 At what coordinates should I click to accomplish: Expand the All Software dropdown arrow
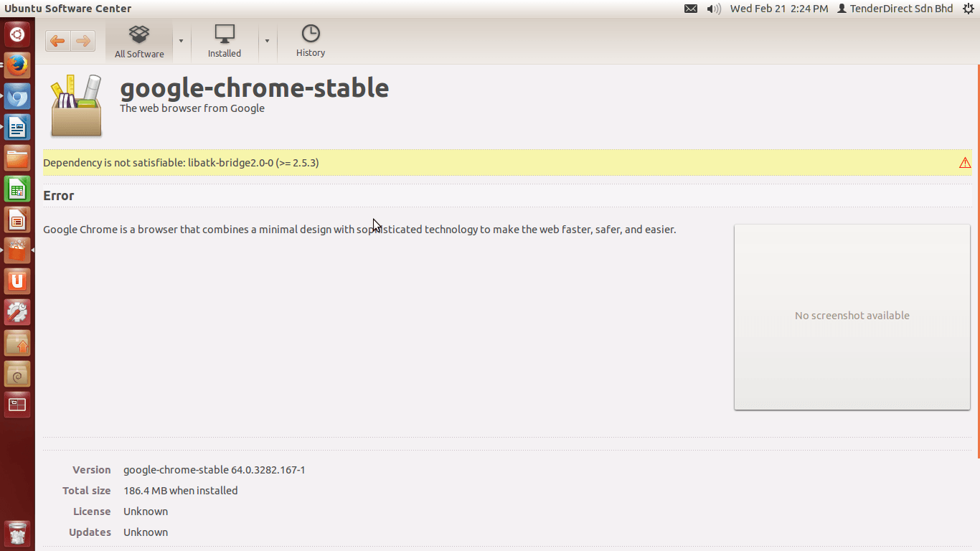tap(181, 41)
